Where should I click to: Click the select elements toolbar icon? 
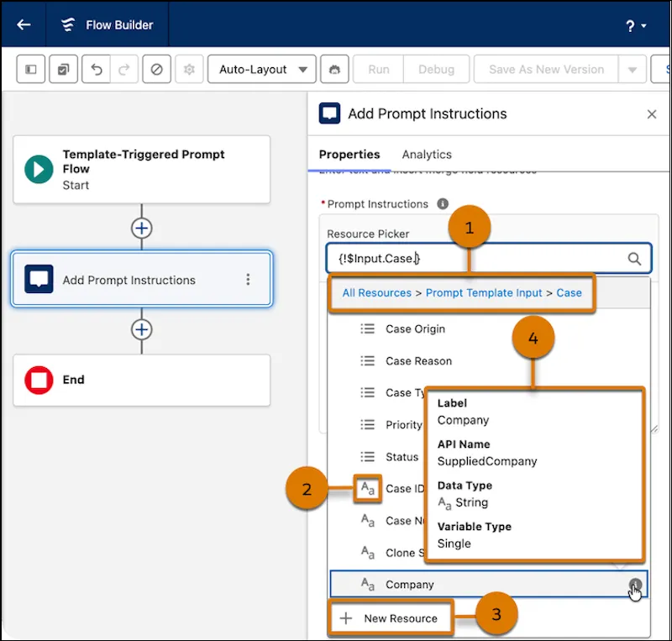pyautogui.click(x=64, y=70)
